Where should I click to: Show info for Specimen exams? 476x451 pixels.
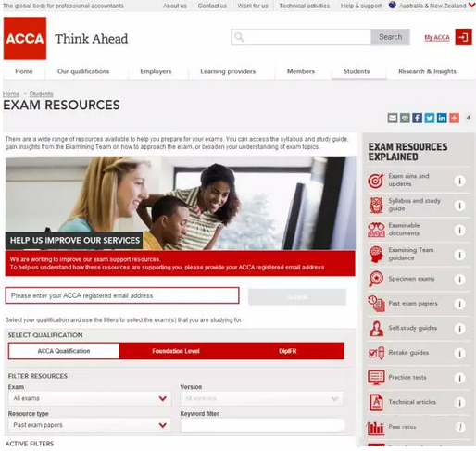pyautogui.click(x=459, y=280)
